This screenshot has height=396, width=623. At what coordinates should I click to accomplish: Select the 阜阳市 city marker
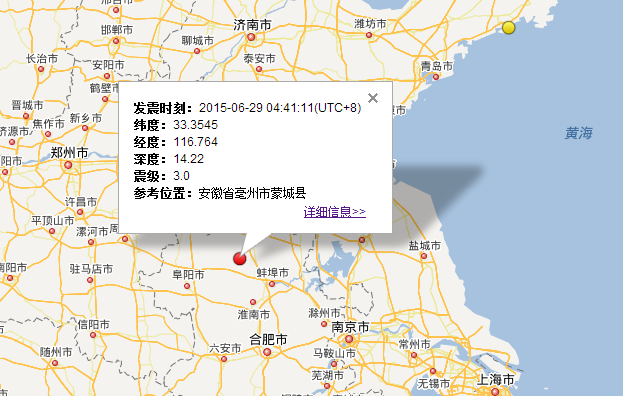(x=187, y=286)
